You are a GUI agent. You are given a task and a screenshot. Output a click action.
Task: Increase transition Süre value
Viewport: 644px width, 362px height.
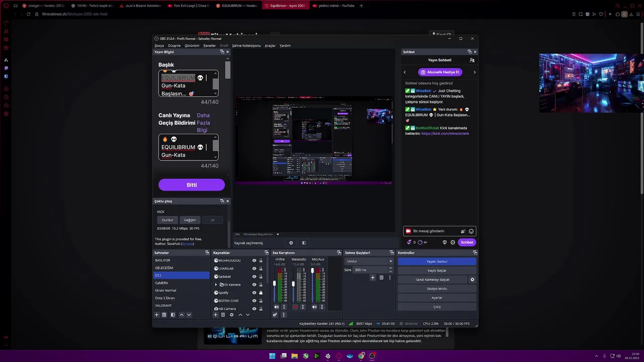(x=390, y=268)
